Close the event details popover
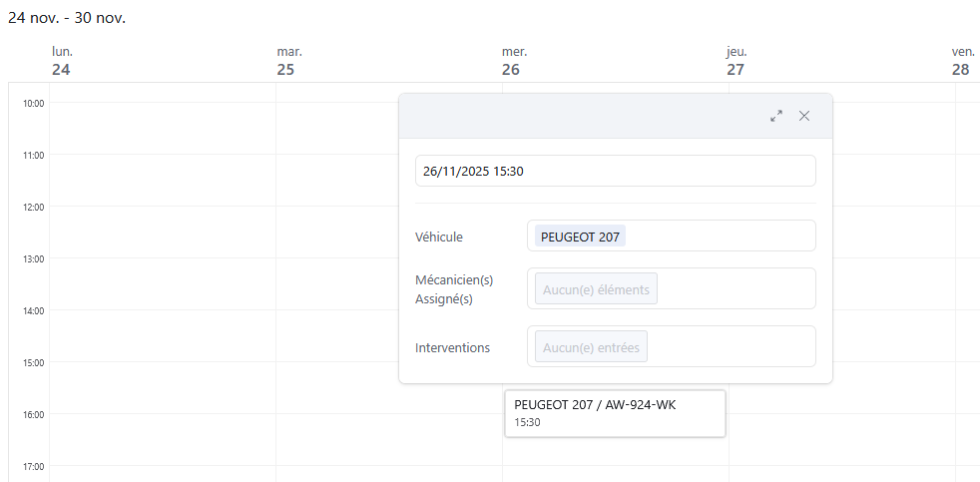 804,116
